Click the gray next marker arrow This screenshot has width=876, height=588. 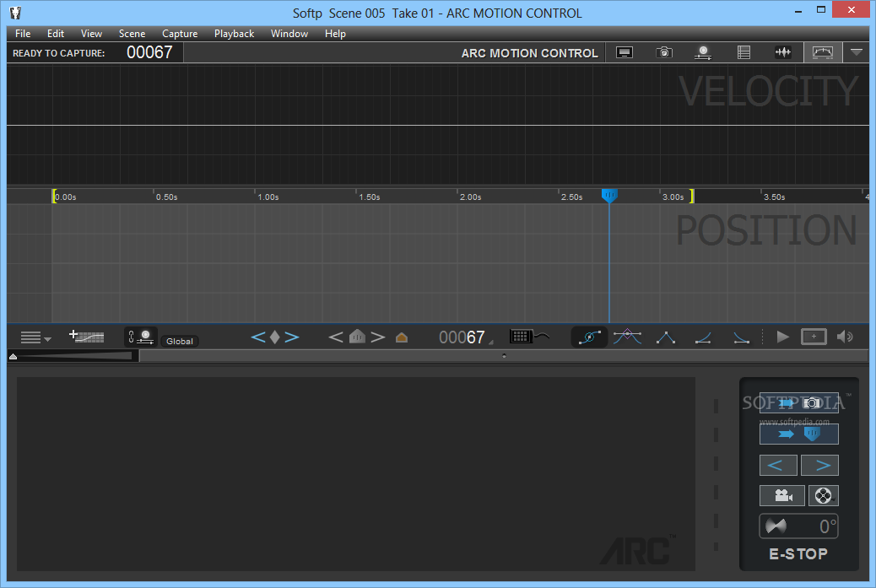click(378, 337)
